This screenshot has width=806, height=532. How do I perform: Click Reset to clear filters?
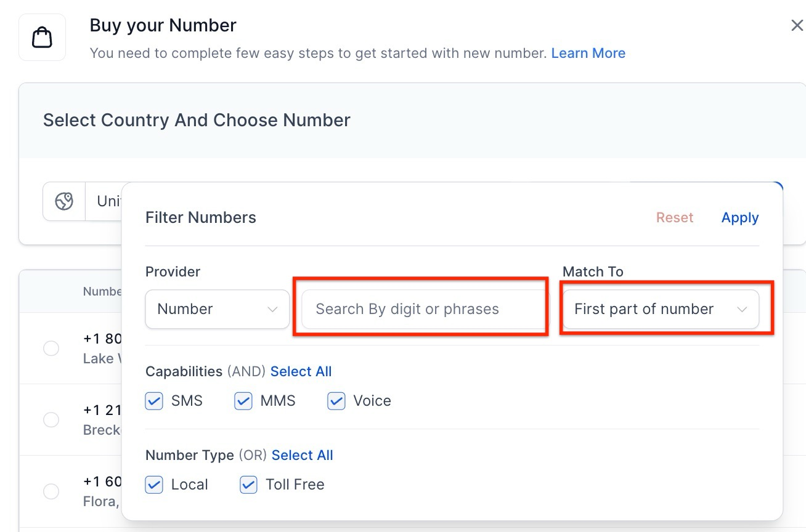click(674, 217)
